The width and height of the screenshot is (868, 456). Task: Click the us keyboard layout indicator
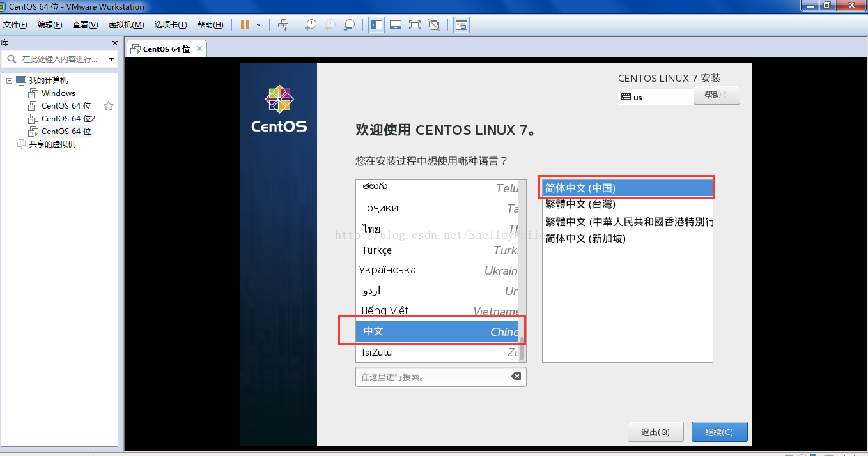click(656, 97)
